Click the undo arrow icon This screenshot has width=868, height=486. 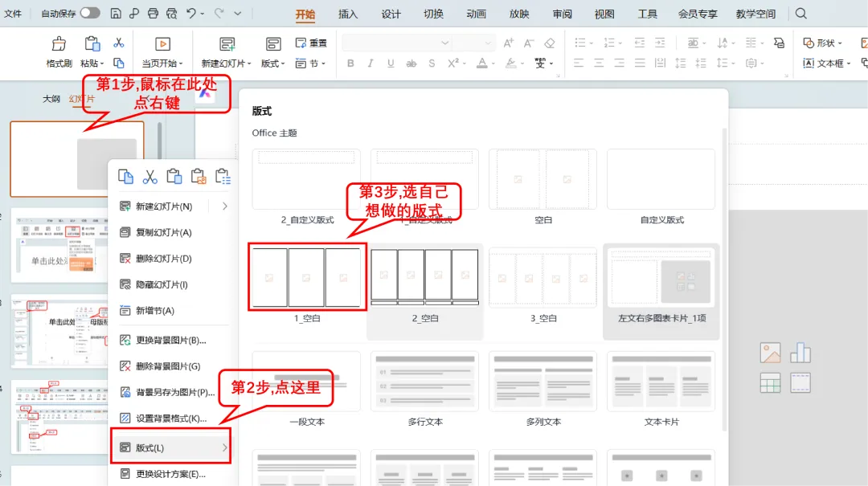(191, 13)
